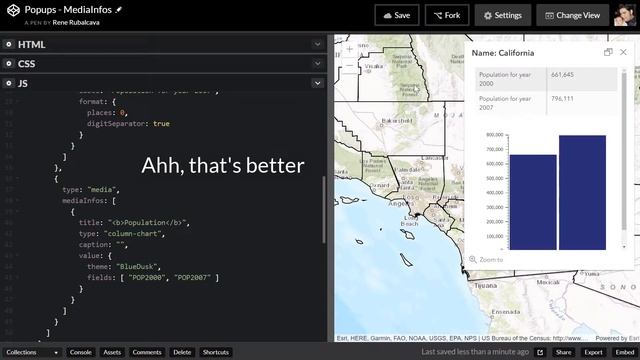Open pen Settings
Screen dimensions: 640x360
(x=503, y=16)
